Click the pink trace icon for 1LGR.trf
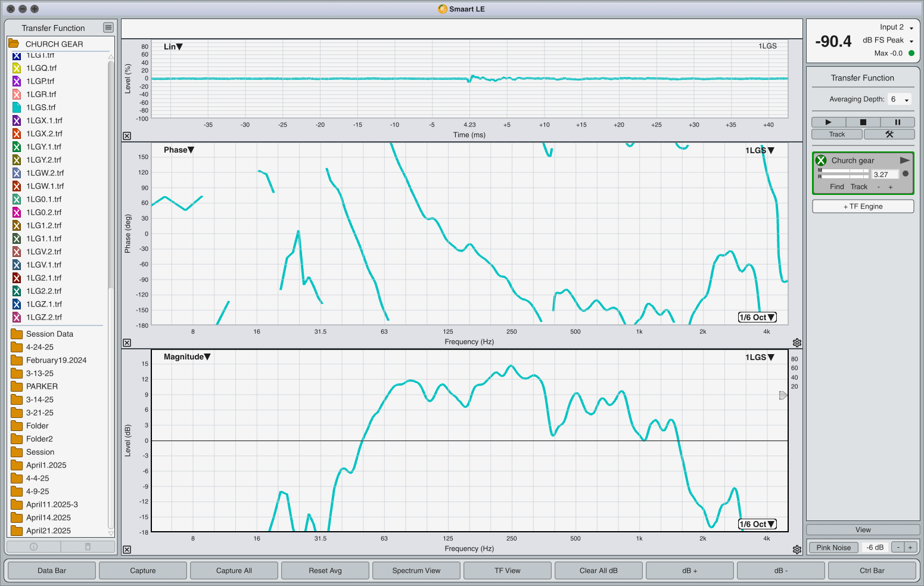This screenshot has width=924, height=586. [x=17, y=94]
